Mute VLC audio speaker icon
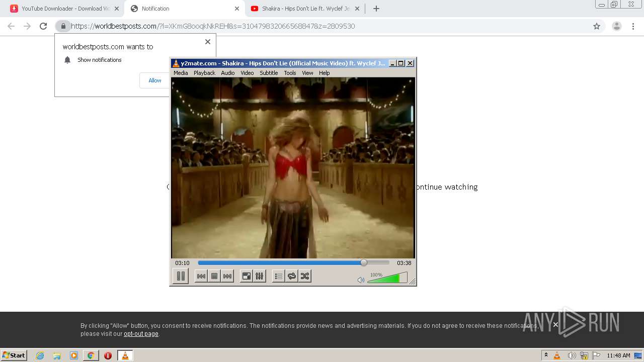 tap(361, 280)
